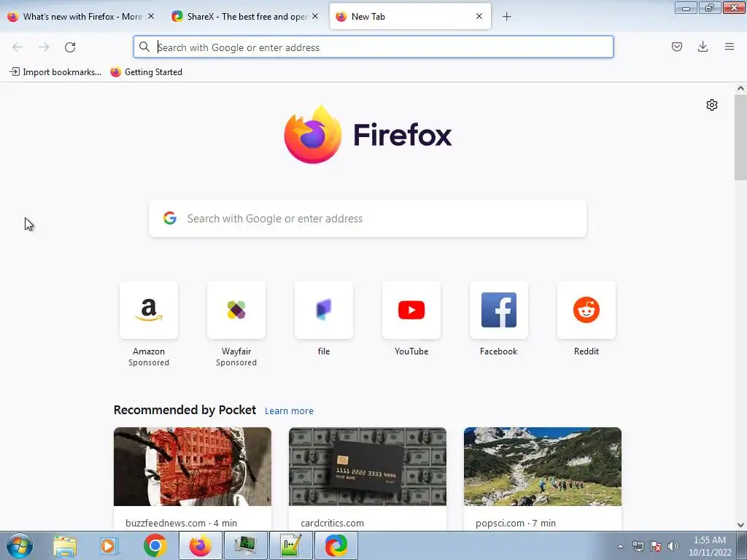Close the What's new with Firefox tab
The image size is (747, 560).
pos(150,16)
